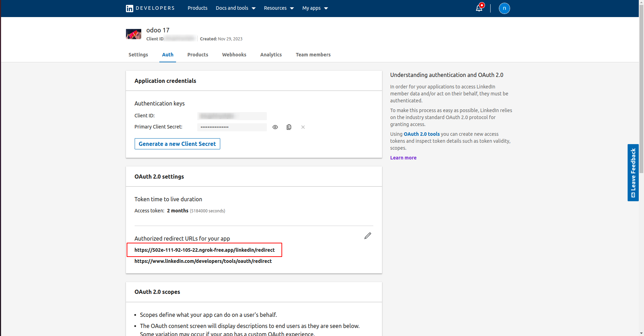Viewport: 644px width, 336px height.
Task: Click the 'Application credentials' heading
Action: pos(165,81)
